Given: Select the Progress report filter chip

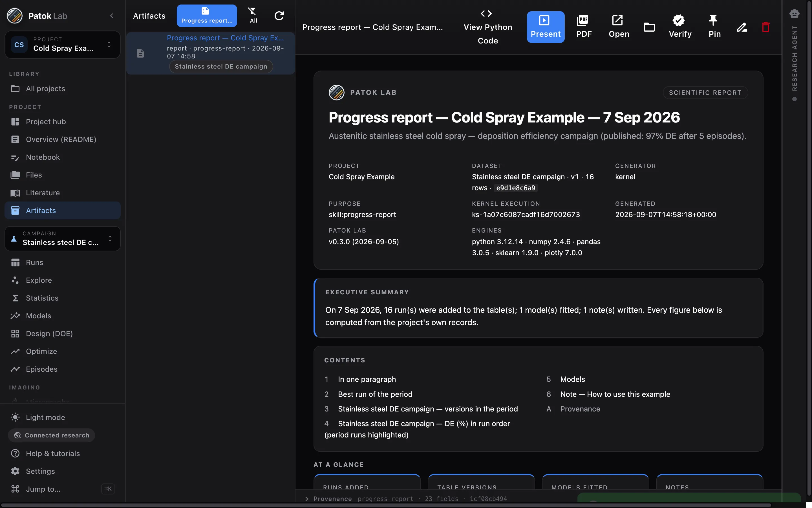Looking at the screenshot, I should [x=207, y=16].
